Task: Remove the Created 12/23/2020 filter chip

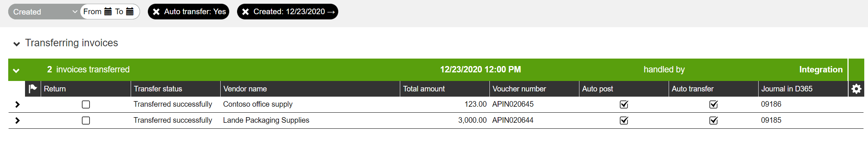Action: [245, 12]
